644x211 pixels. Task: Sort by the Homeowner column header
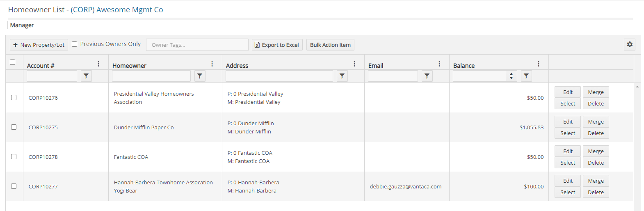click(x=129, y=66)
